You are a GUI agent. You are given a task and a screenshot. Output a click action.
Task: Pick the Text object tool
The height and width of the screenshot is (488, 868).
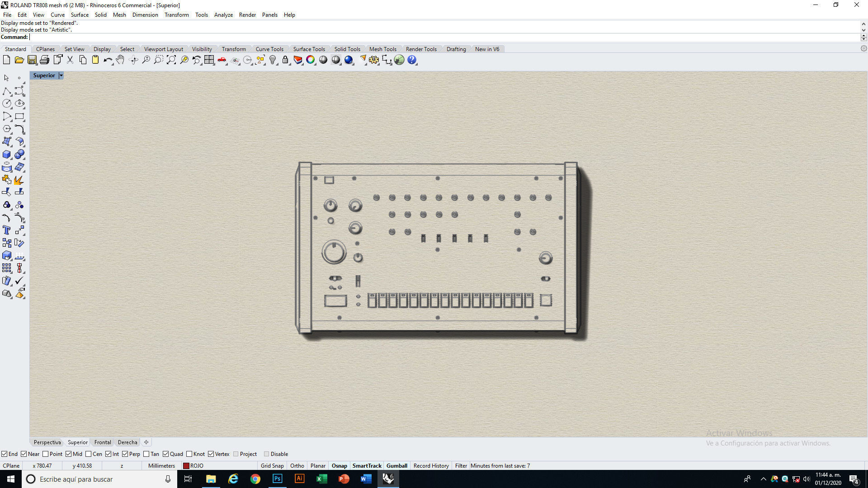(7, 230)
